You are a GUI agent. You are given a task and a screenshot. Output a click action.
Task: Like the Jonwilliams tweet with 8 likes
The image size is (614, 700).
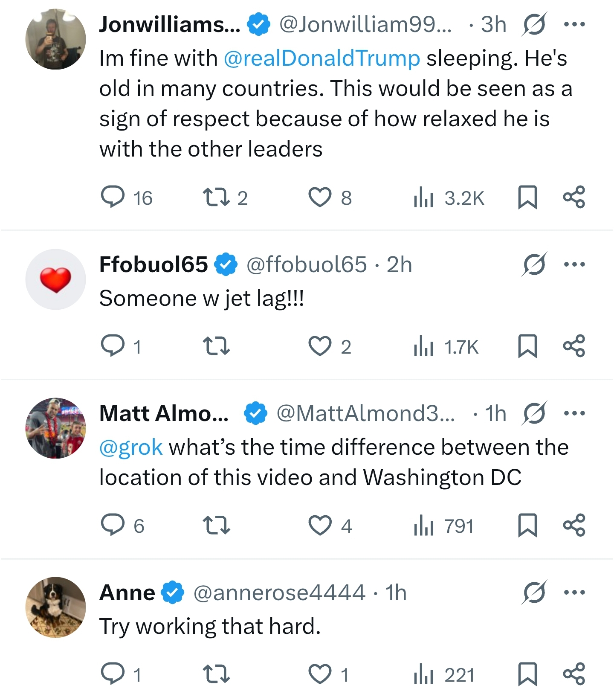[x=330, y=198]
